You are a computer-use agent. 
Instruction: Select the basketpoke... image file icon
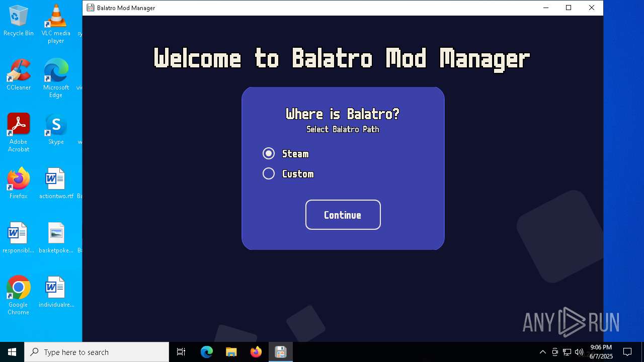(56, 238)
